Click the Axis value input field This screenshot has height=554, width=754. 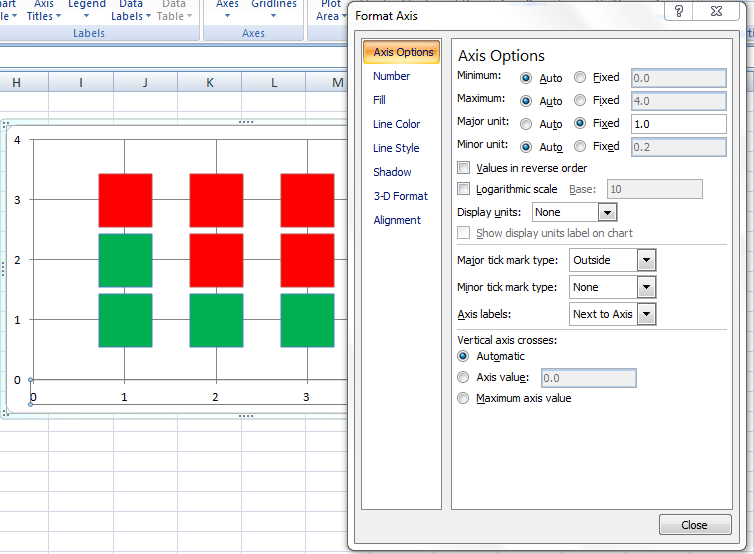pyautogui.click(x=589, y=378)
